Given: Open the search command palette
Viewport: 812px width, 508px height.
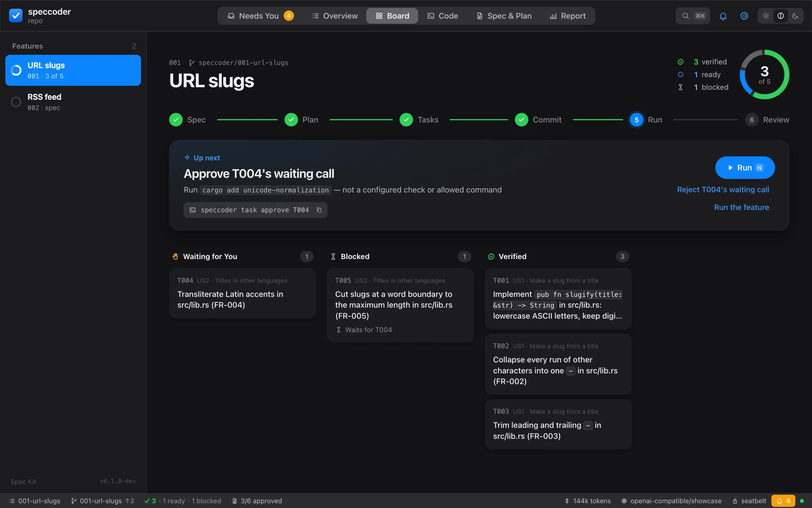Looking at the screenshot, I should click(x=693, y=16).
